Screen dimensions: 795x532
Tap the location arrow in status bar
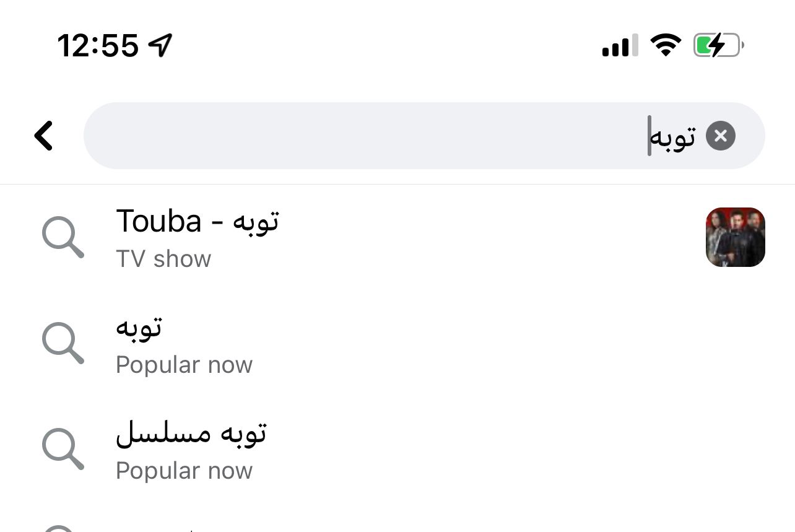pyautogui.click(x=160, y=45)
